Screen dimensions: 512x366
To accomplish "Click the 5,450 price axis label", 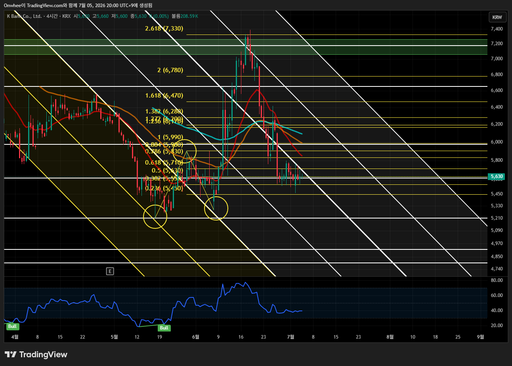I will 497,194.
